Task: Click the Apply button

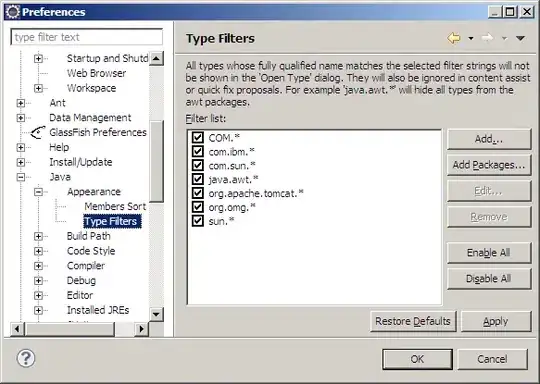Action: pos(496,321)
